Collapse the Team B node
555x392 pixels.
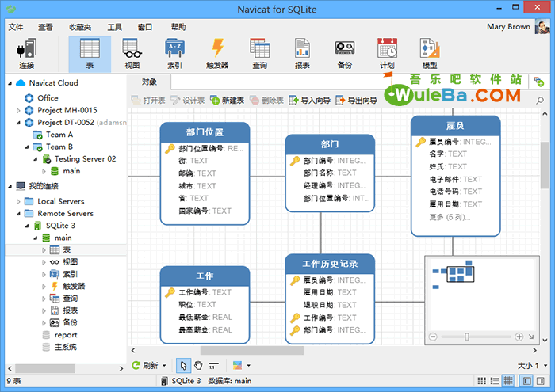pyautogui.click(x=27, y=147)
